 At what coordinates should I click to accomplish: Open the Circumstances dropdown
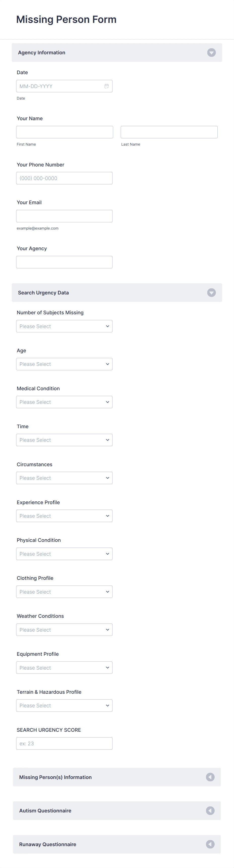[x=64, y=478]
